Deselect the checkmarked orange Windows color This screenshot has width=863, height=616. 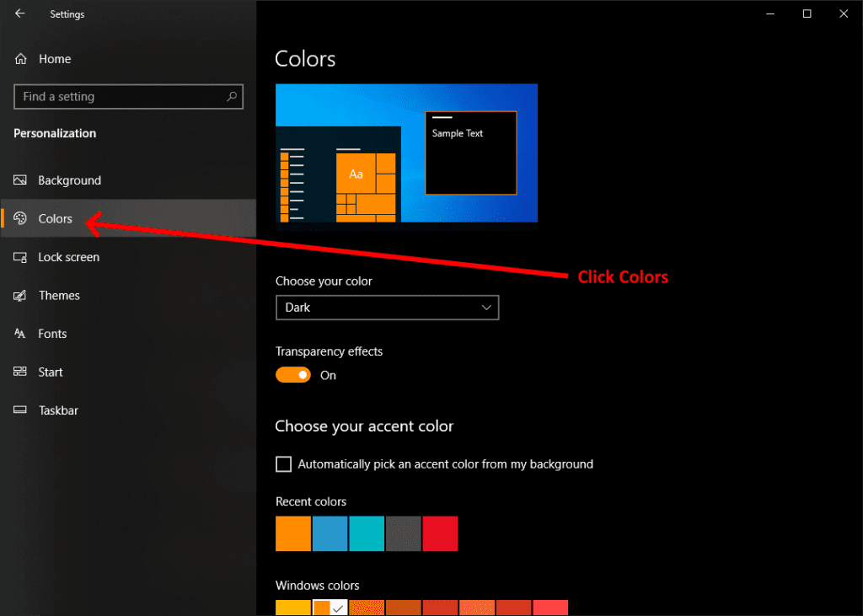(330, 608)
